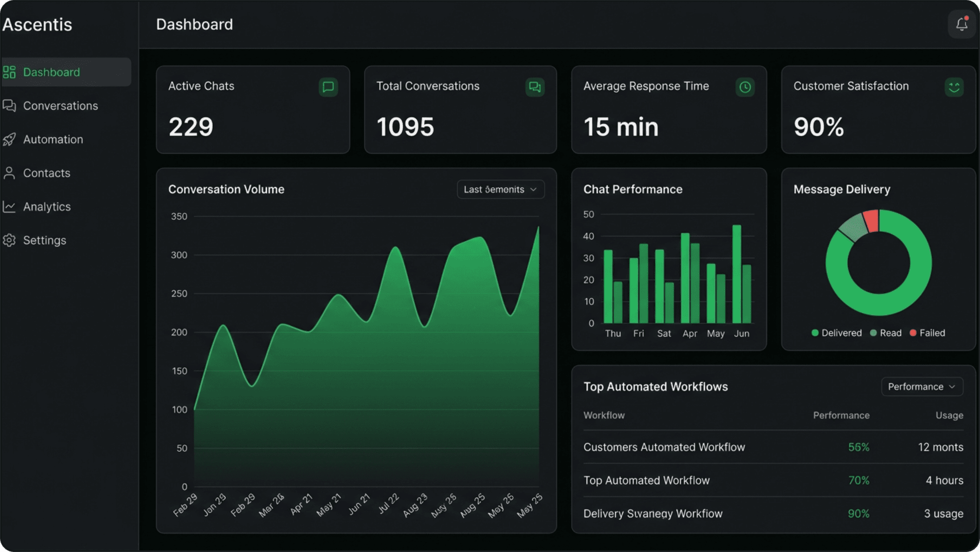Navigate to the Analytics page
The width and height of the screenshot is (980, 552).
point(47,207)
